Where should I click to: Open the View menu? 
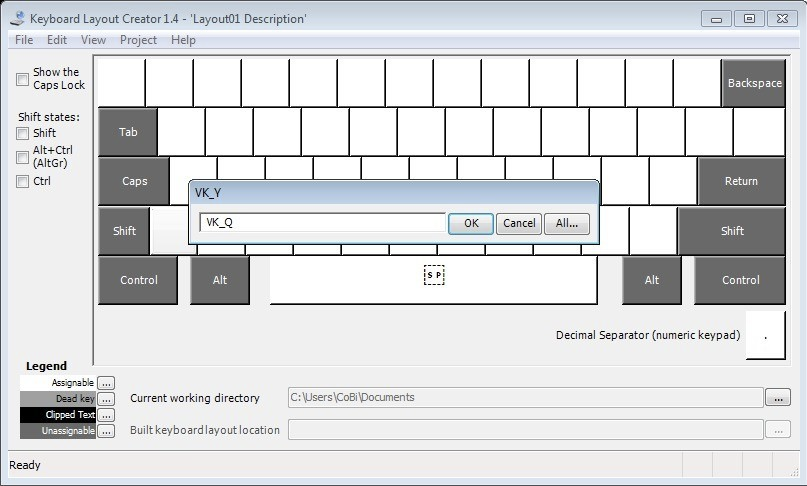93,40
